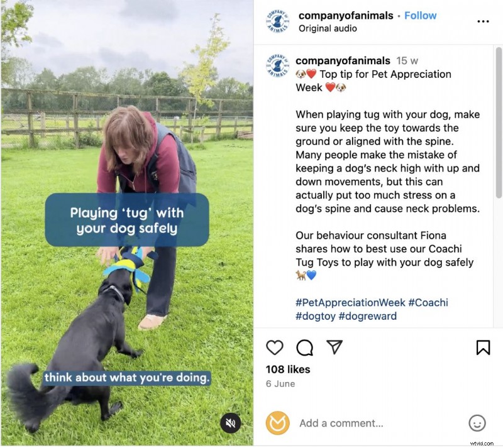Screen dimensions: 503x448
Task: Click your yellow profile avatar by the comment box
Action: 277,423
